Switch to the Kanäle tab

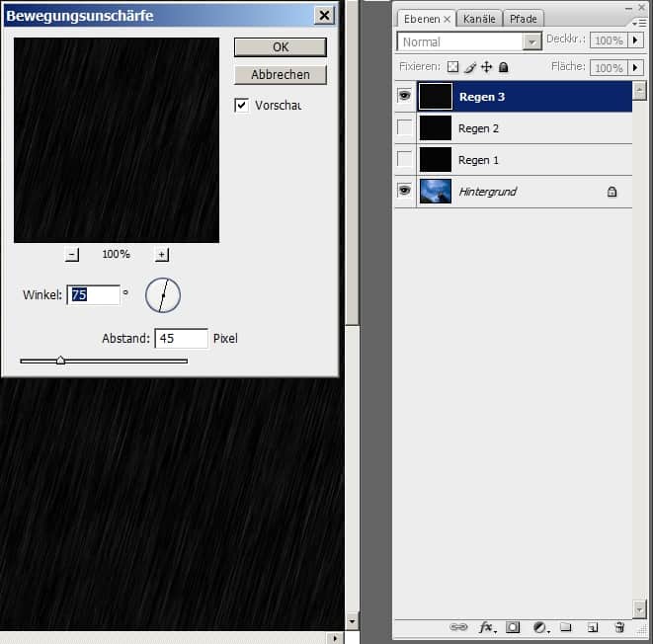click(479, 19)
